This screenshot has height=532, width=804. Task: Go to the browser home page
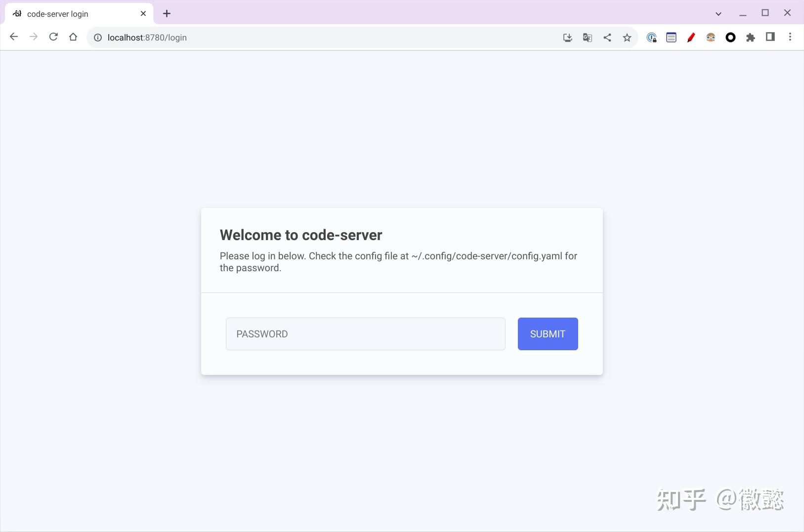click(x=73, y=37)
